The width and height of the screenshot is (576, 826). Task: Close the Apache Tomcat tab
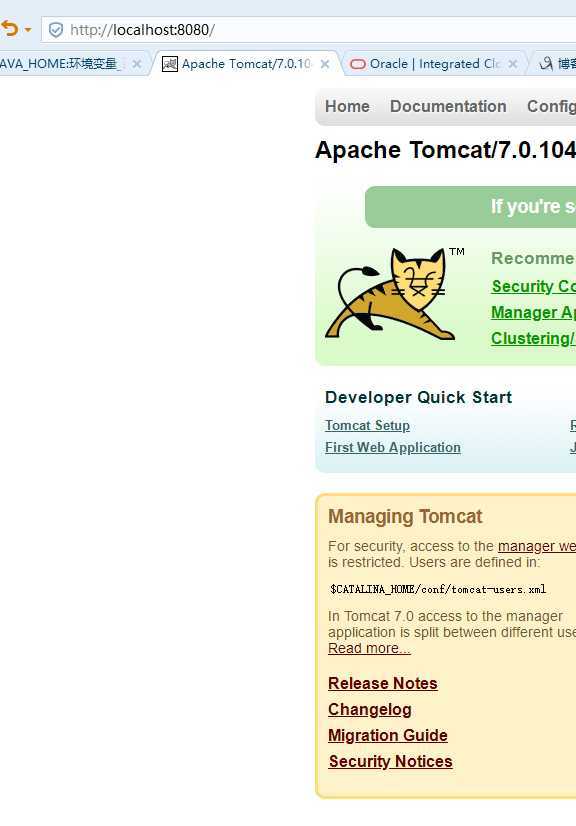325,64
